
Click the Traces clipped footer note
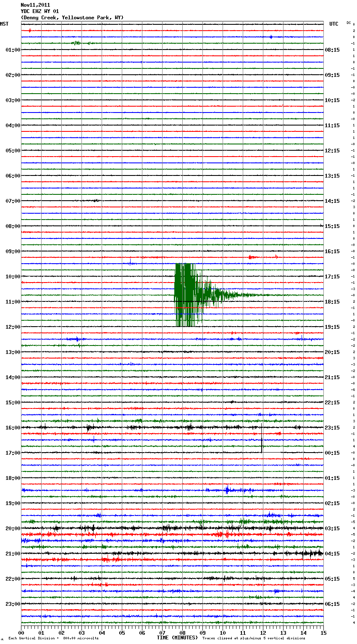point(254,639)
